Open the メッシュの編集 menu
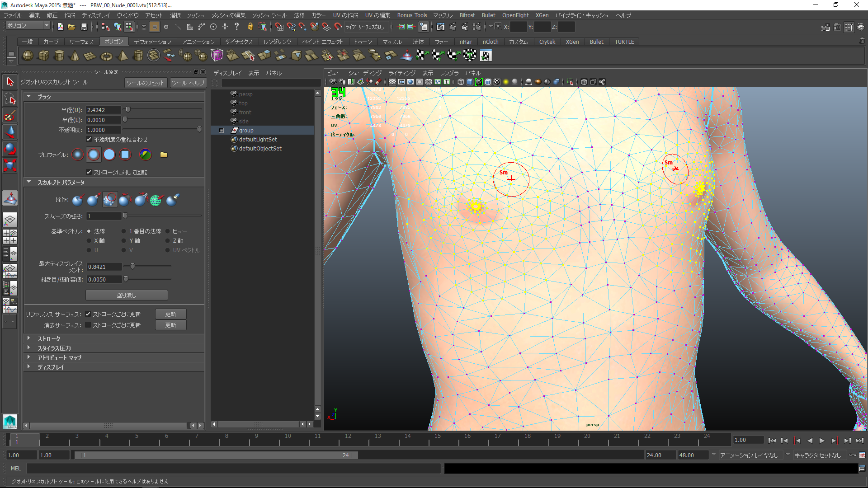 (228, 15)
